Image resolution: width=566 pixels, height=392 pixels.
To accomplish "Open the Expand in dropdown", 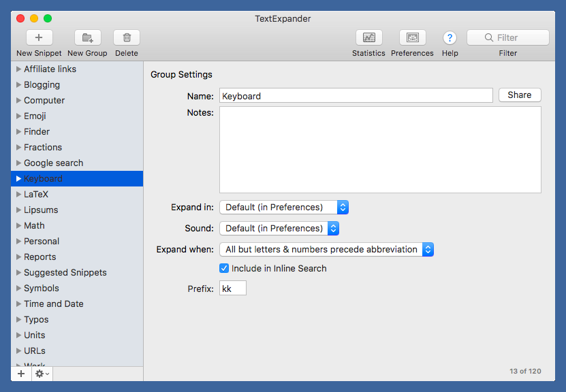I will 284,207.
